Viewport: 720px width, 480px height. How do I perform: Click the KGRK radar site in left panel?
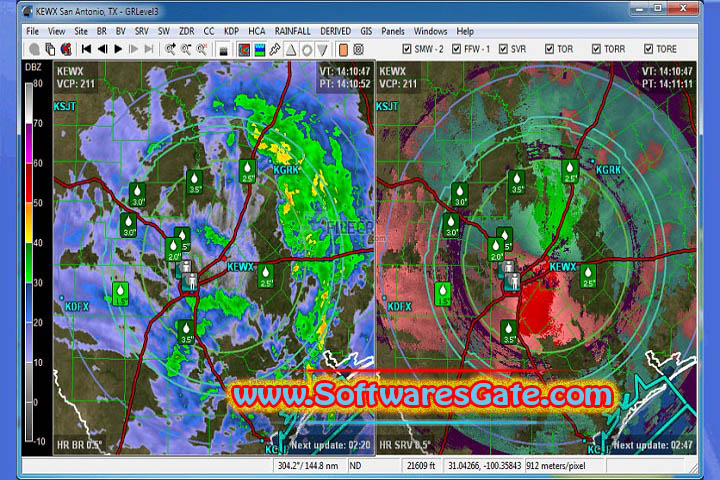click(x=286, y=170)
